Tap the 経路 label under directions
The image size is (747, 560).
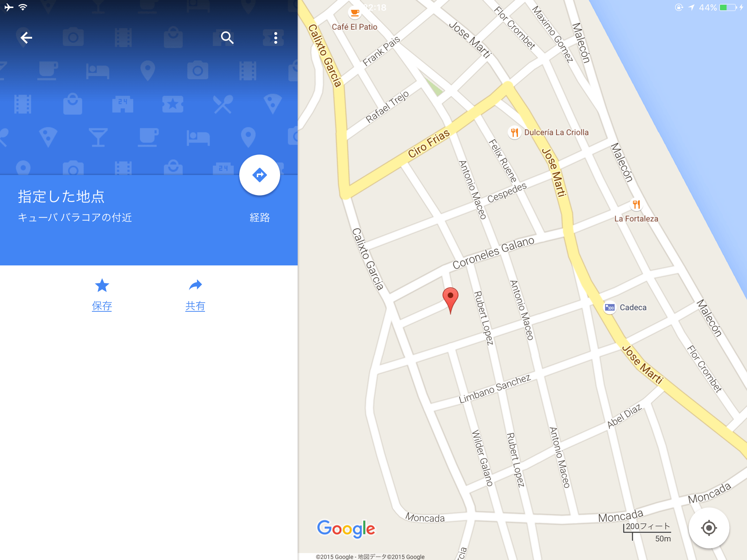(260, 218)
